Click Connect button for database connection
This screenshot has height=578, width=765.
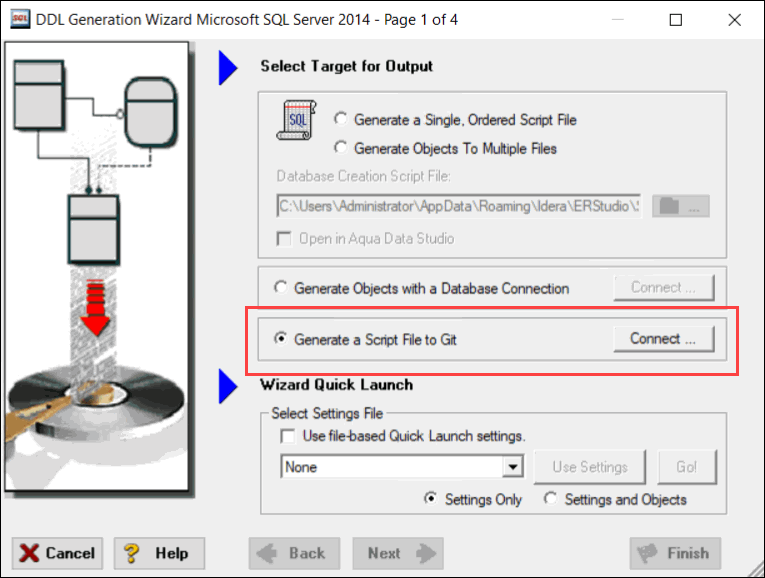pyautogui.click(x=664, y=288)
